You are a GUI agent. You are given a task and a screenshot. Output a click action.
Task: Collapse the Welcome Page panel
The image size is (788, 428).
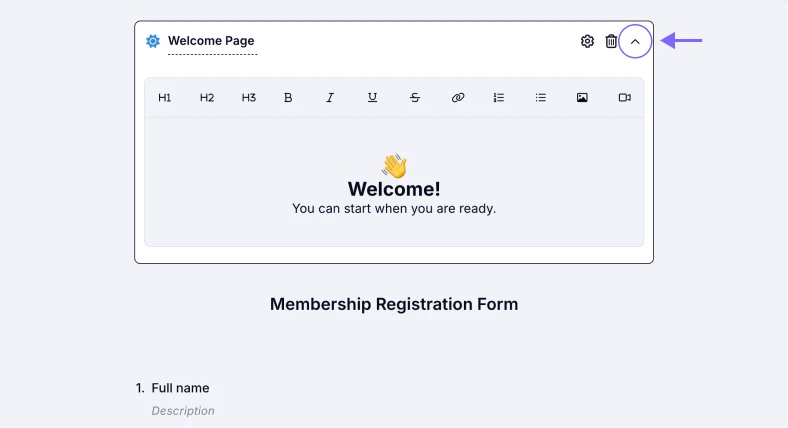(635, 41)
